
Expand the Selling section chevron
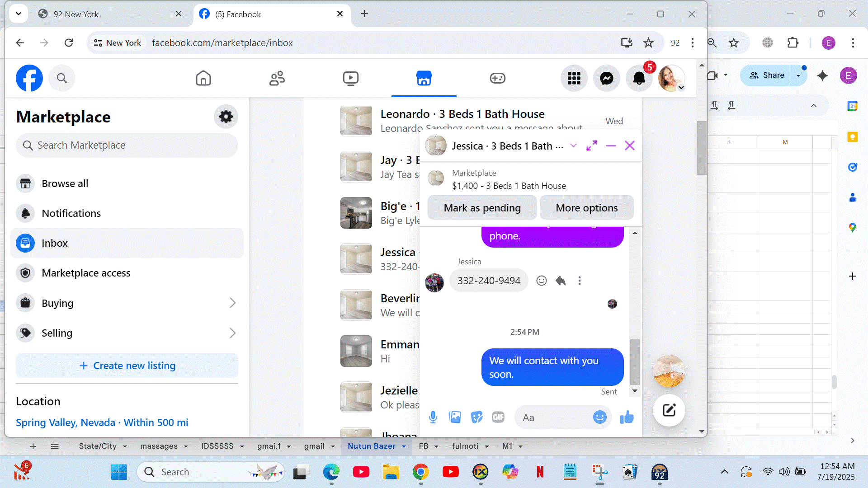click(x=232, y=333)
